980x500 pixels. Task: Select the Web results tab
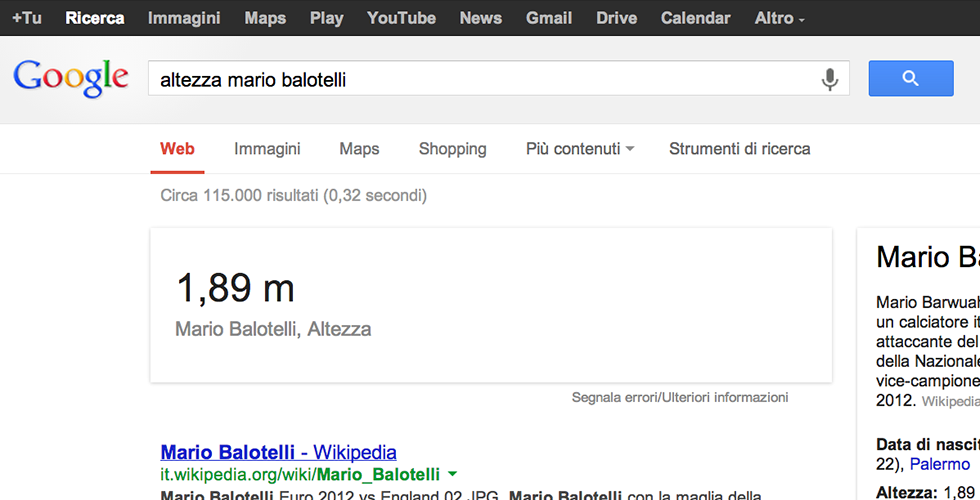[x=178, y=149]
